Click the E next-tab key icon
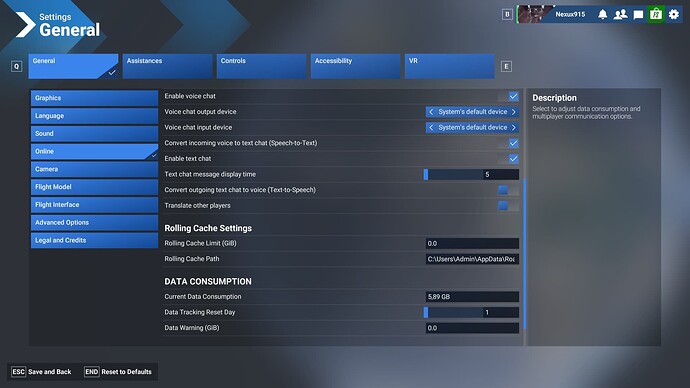Image resolution: width=690 pixels, height=388 pixels. pyautogui.click(x=506, y=66)
